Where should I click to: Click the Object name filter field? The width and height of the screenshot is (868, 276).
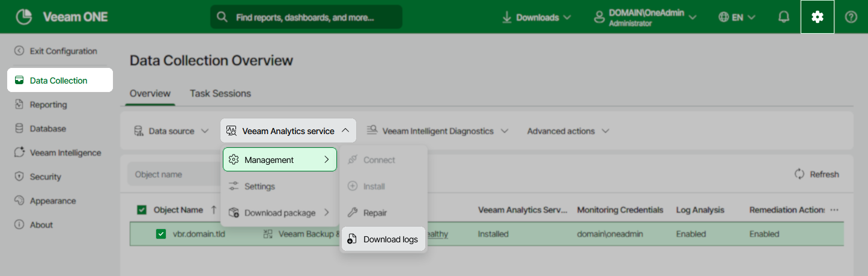click(174, 174)
